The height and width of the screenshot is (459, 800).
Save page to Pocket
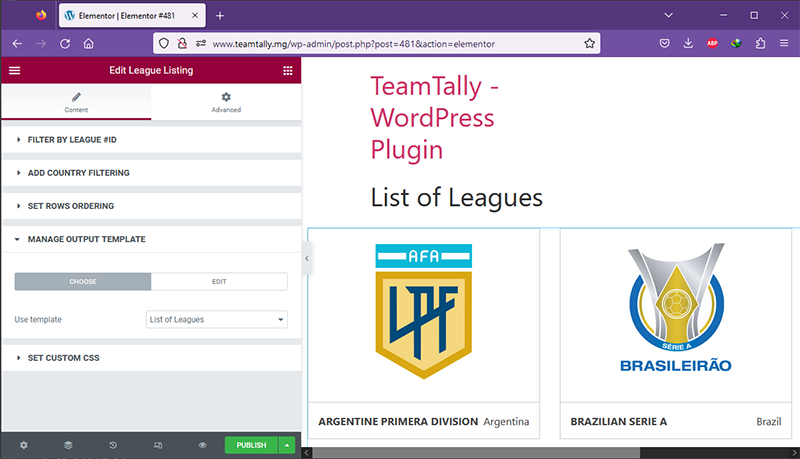(x=664, y=44)
